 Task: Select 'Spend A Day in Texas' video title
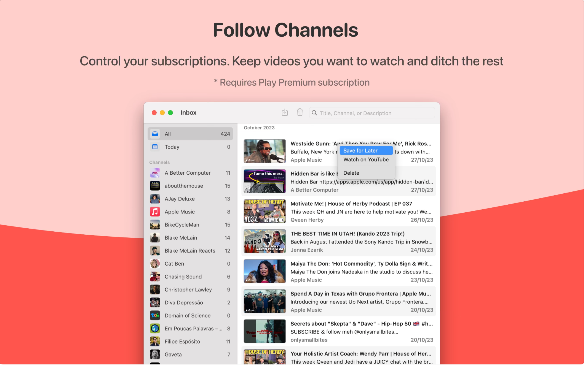point(361,294)
